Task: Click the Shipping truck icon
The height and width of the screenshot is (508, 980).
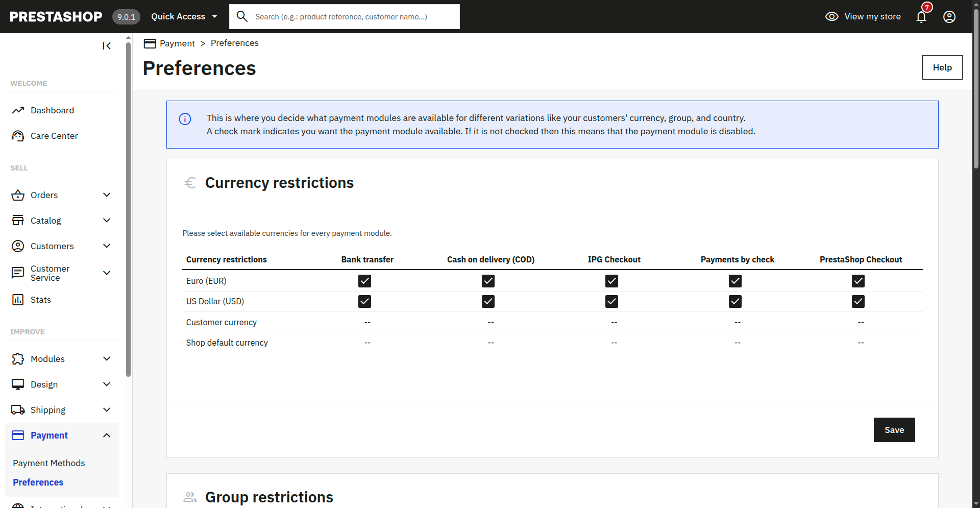Action: (x=18, y=410)
